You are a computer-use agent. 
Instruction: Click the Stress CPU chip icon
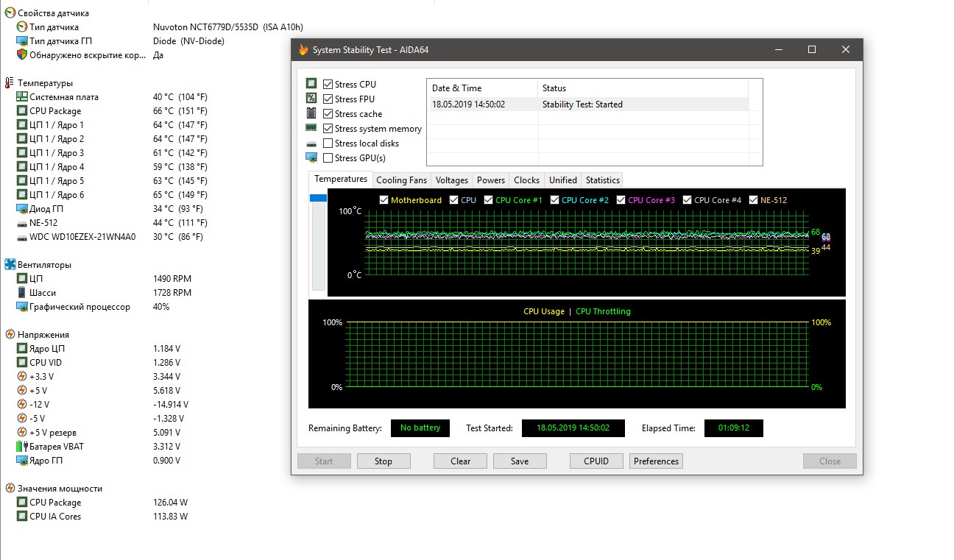click(311, 84)
